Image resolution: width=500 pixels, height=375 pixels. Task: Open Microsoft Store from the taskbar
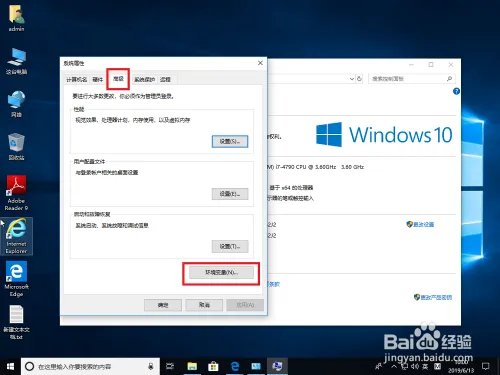pos(213,367)
